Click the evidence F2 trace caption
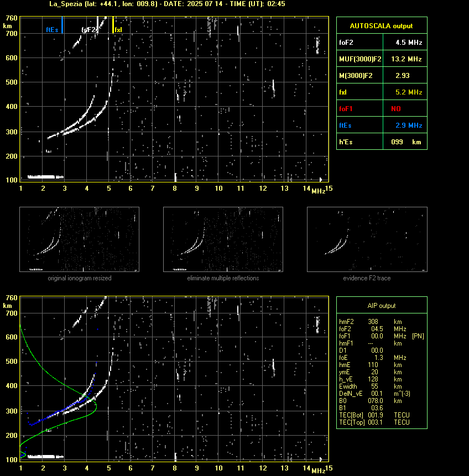 (367, 278)
